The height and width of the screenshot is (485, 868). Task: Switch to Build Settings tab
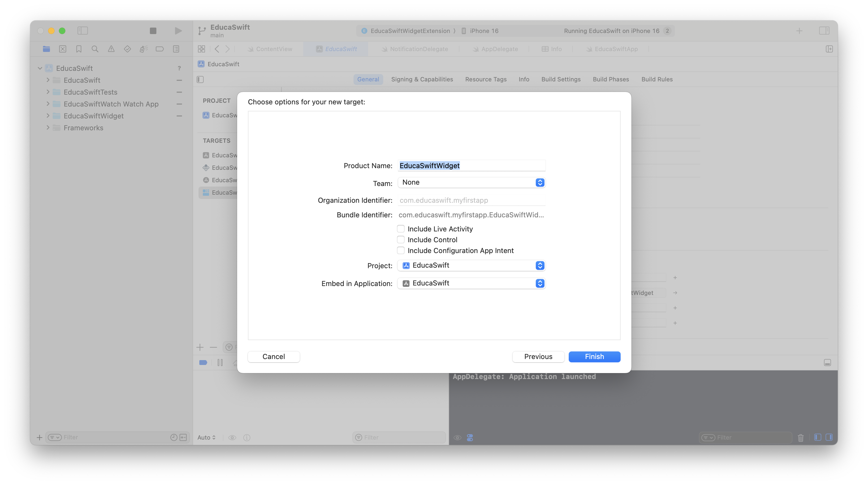[561, 79]
